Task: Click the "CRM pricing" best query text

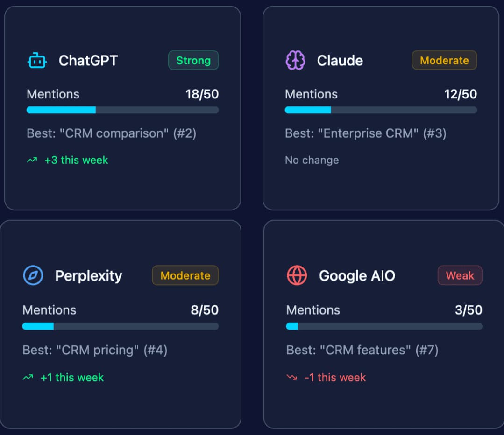Action: 95,350
